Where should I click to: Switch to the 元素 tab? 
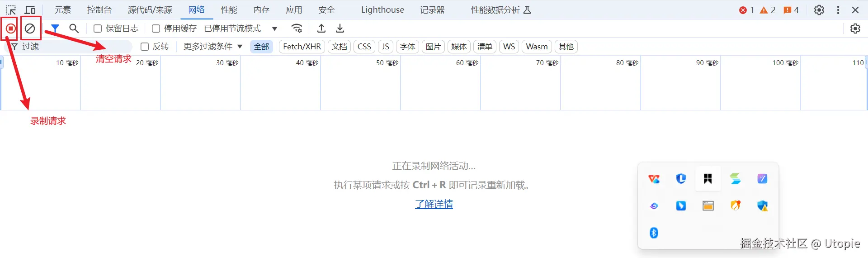click(63, 10)
